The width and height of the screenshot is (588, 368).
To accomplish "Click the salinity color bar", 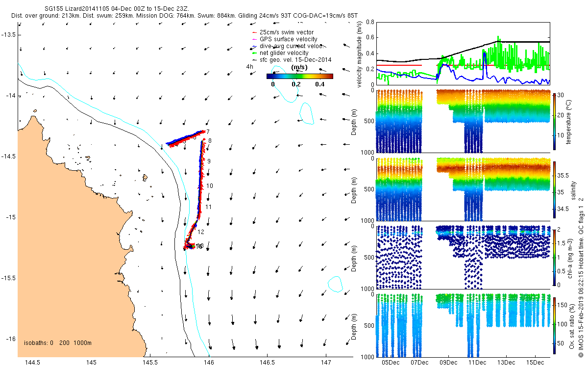I will 555,189.
